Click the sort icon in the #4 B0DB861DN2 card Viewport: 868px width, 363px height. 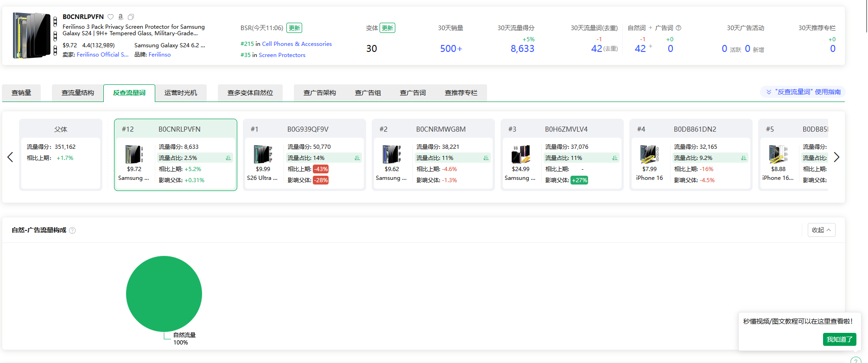click(743, 158)
